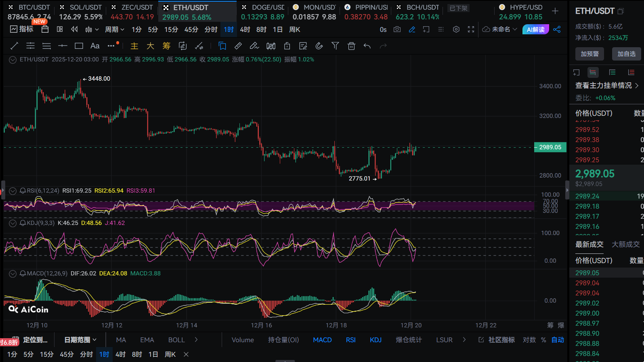This screenshot has height=362, width=644.
Task: Click the 2989.05 current price label on axis
Action: tap(550, 147)
